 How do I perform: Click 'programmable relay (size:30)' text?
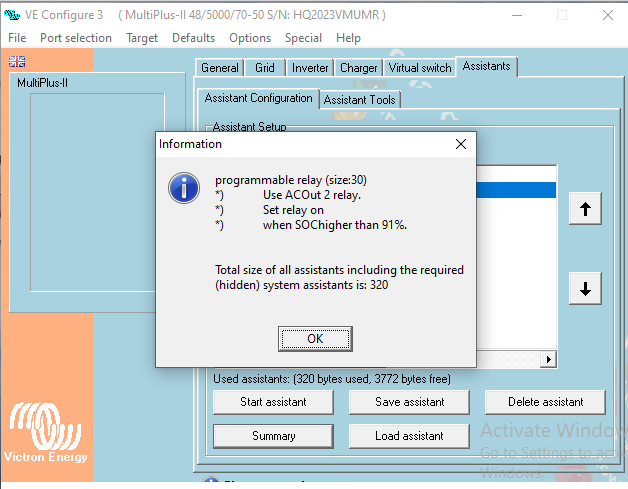pyautogui.click(x=291, y=180)
